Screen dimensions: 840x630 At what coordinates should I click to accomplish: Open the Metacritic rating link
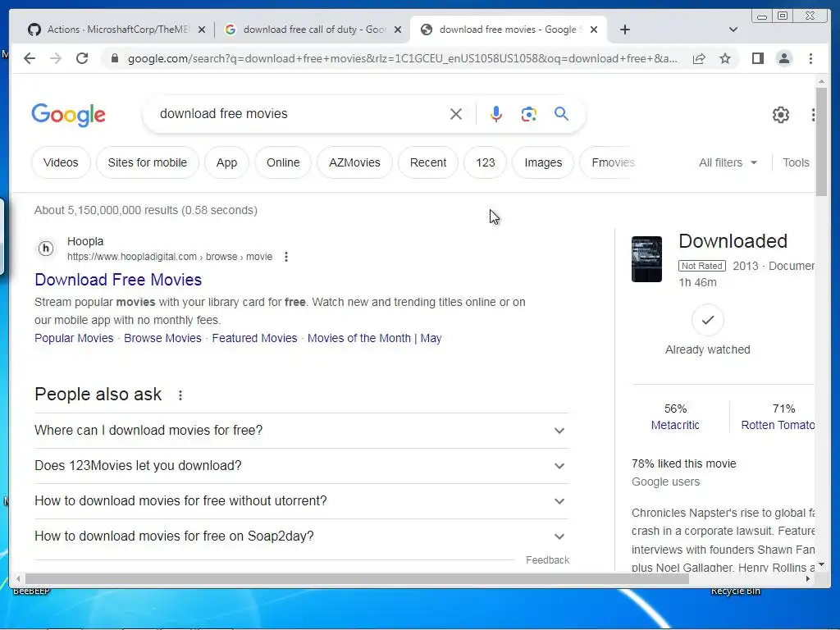point(675,425)
